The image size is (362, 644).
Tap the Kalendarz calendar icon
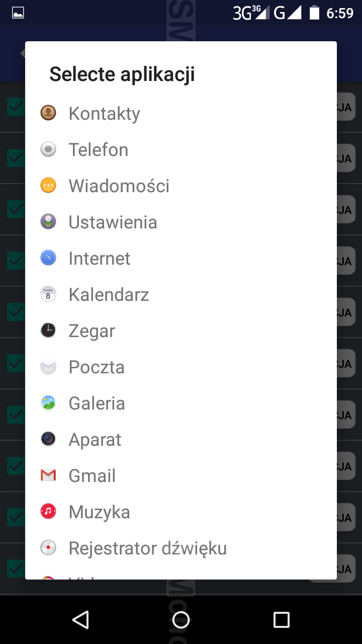click(48, 294)
